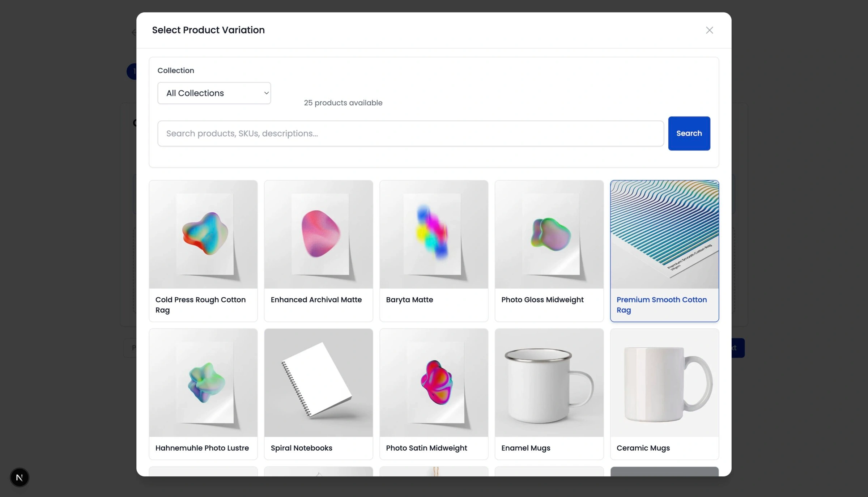Expand the All Collections selector

[214, 93]
